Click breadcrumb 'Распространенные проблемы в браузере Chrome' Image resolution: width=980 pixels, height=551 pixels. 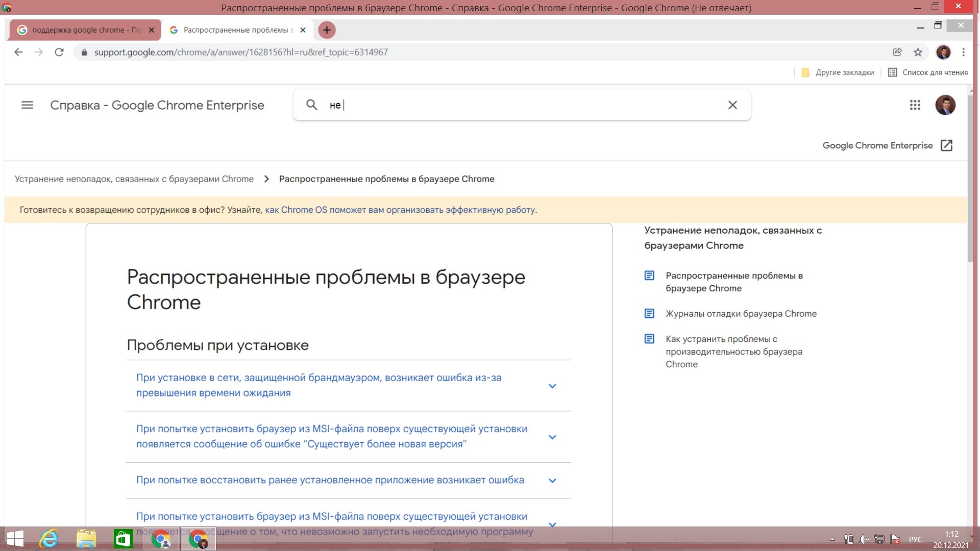click(387, 179)
